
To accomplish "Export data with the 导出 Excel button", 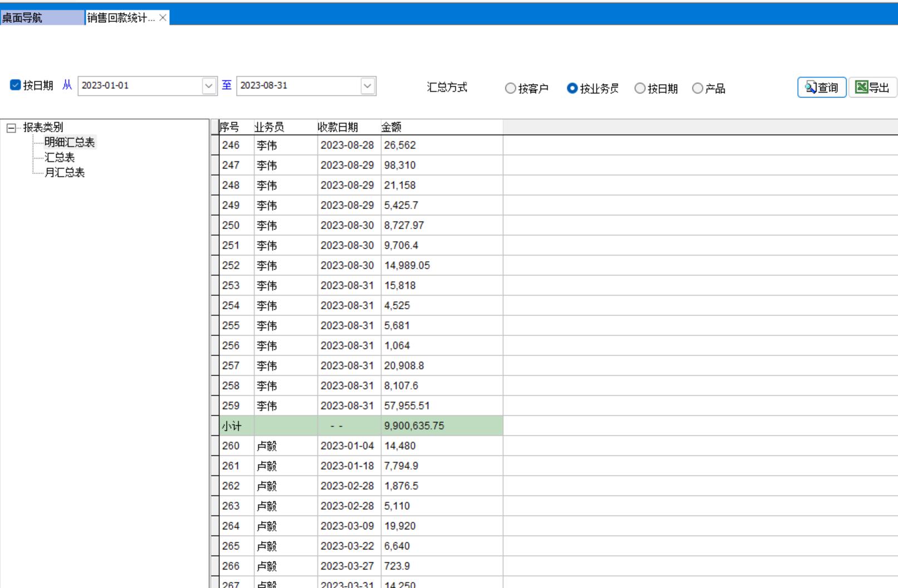I will pyautogui.click(x=872, y=87).
